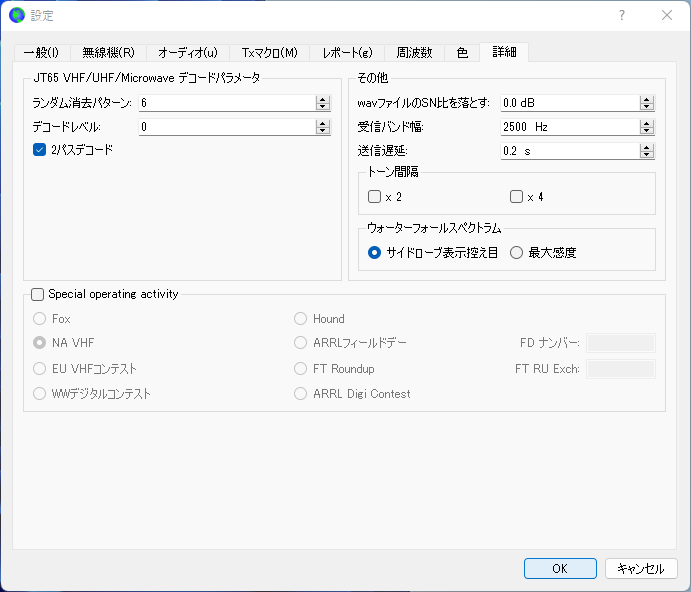
Task: Select the NA VHF radio button
Action: 40,343
